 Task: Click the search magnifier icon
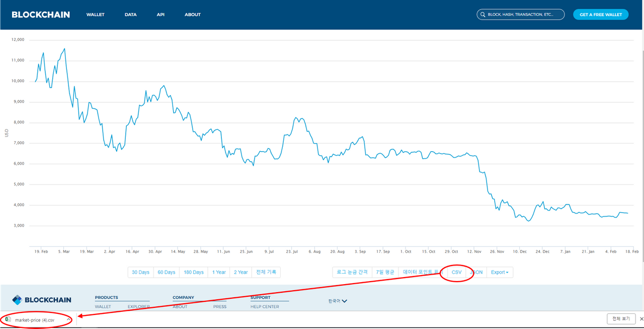483,15
